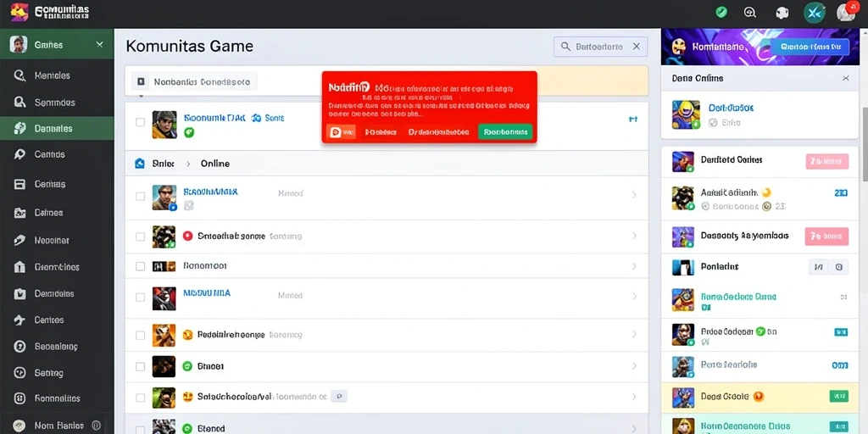Open the Secenlarg item in the sidebar
The width and height of the screenshot is (868, 434).
pyautogui.click(x=57, y=347)
